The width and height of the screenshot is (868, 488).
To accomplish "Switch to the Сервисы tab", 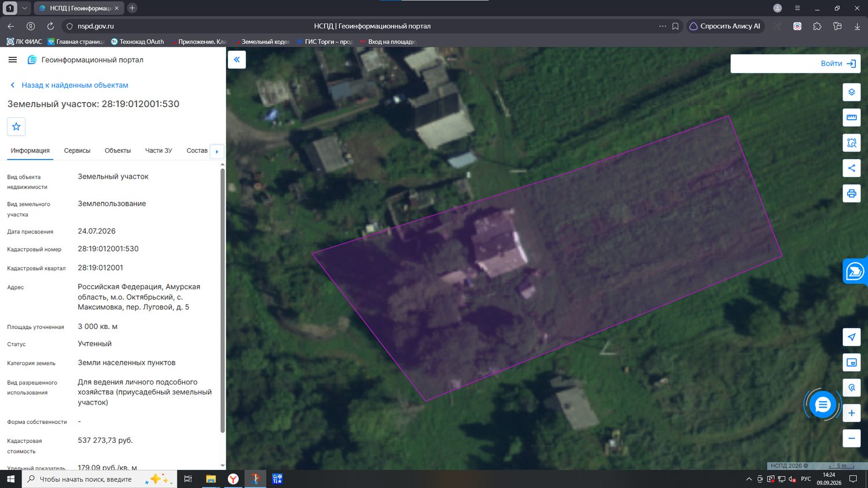I will pos(77,150).
